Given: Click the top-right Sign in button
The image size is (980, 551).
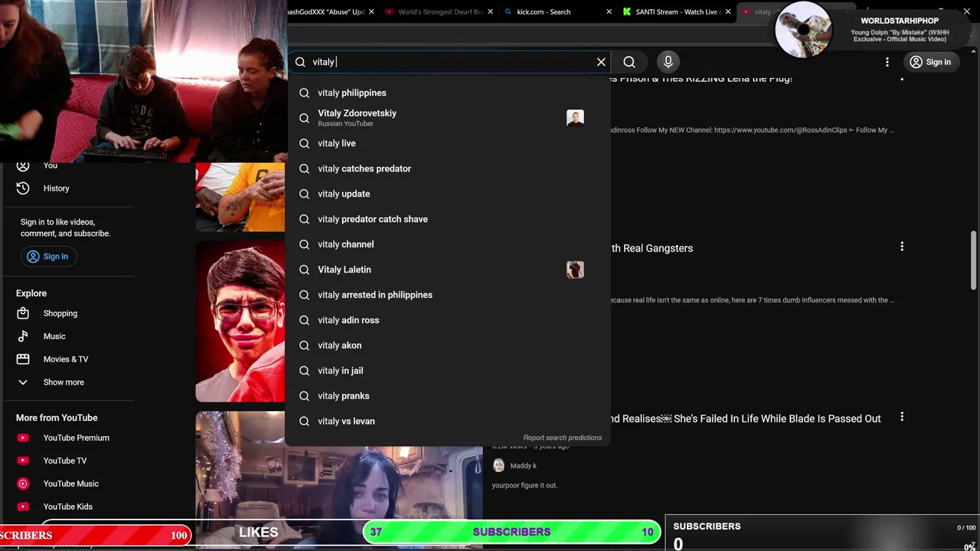Looking at the screenshot, I should click(x=930, y=62).
